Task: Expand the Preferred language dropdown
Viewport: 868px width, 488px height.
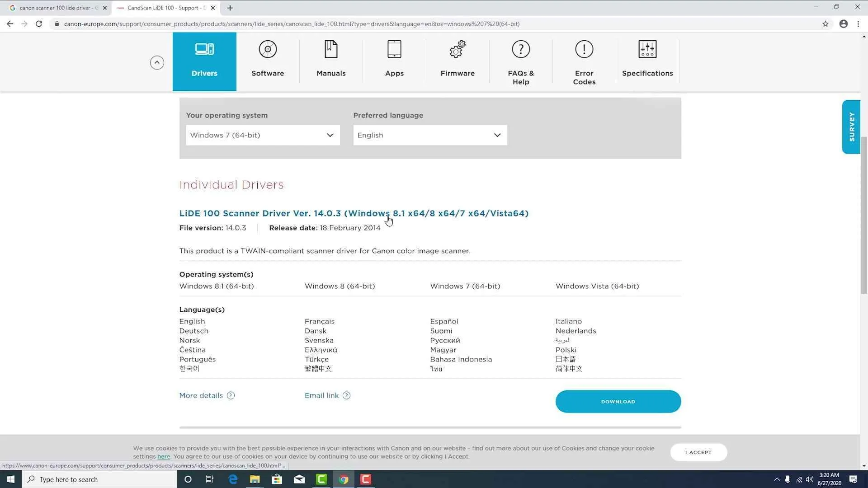Action: click(x=430, y=135)
